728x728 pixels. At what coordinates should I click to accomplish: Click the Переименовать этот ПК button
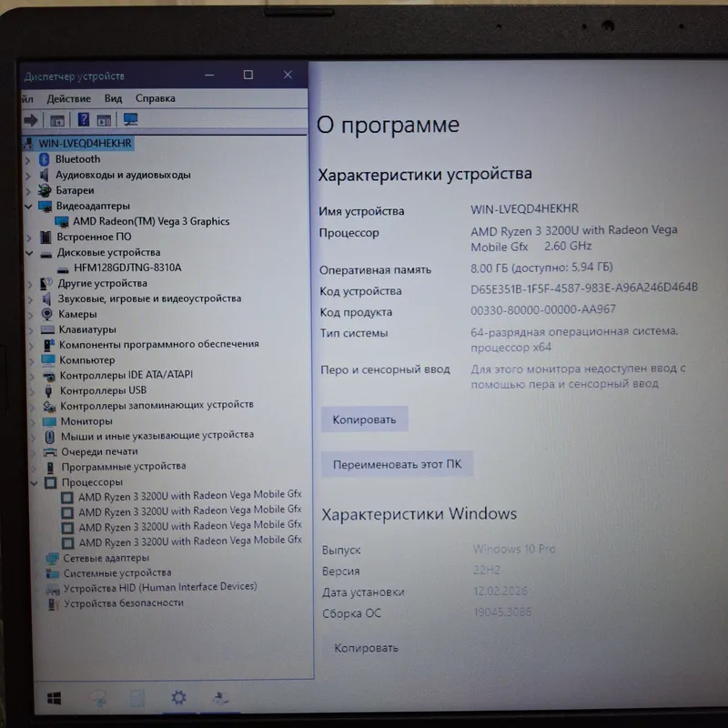click(x=397, y=464)
